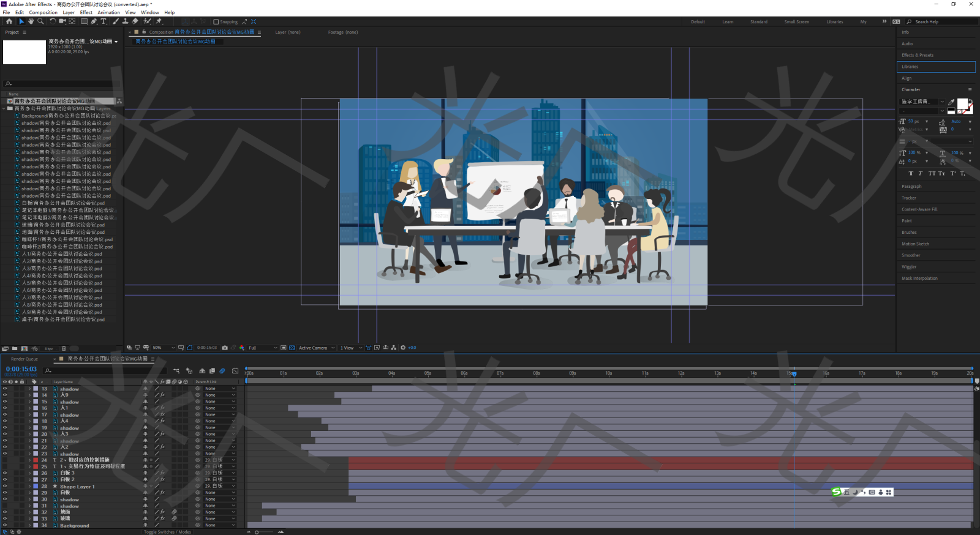Click the Home icon in toolbar
Image resolution: width=980 pixels, height=535 pixels.
(9, 21)
